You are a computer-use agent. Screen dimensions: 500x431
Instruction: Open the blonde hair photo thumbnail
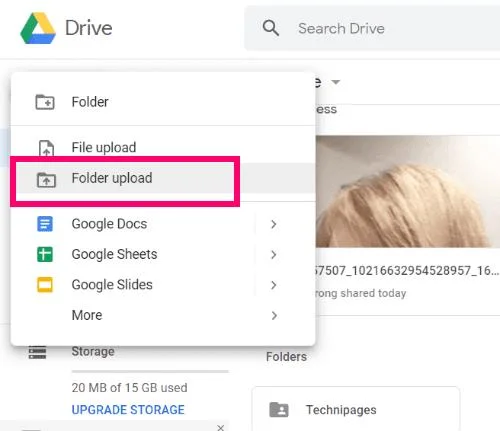pos(407,191)
